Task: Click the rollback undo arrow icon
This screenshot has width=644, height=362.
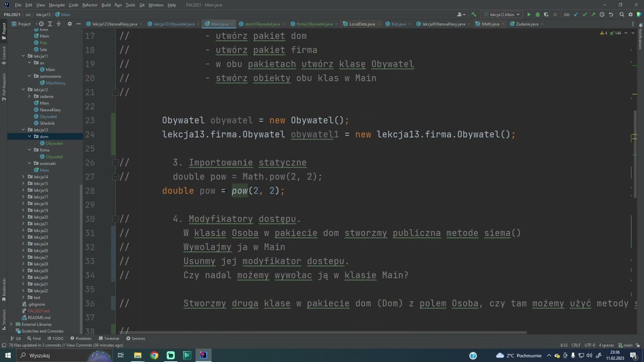Action: 611,15
